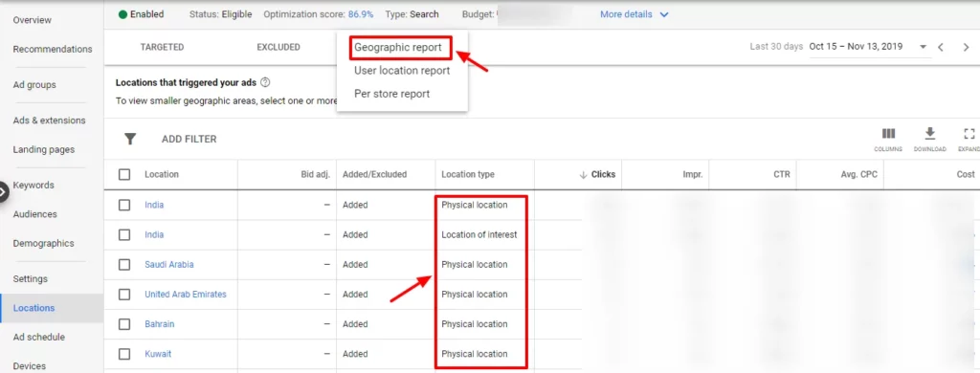980x373 pixels.
Task: Click 'Physical location' cell in Kuwait row
Action: (x=475, y=354)
